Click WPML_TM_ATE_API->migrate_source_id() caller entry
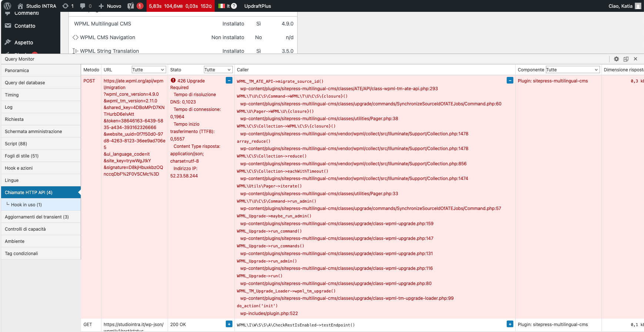 (280, 81)
